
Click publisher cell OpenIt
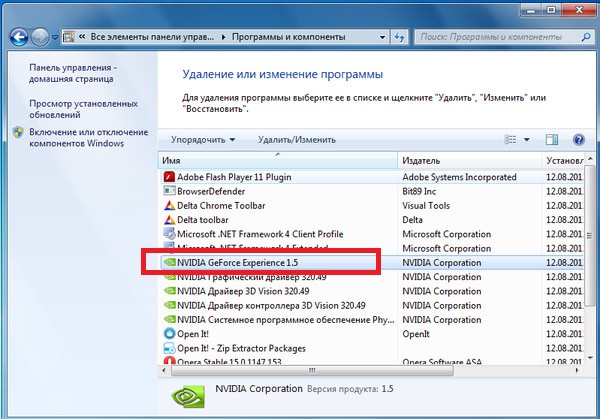(416, 334)
